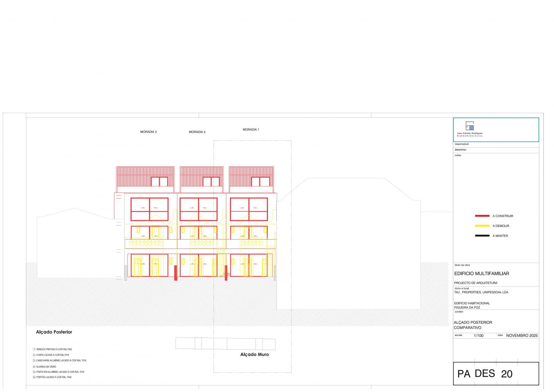
Task: Click the 'NOVEMBRO 2025' date field
Action: [x=522, y=336]
